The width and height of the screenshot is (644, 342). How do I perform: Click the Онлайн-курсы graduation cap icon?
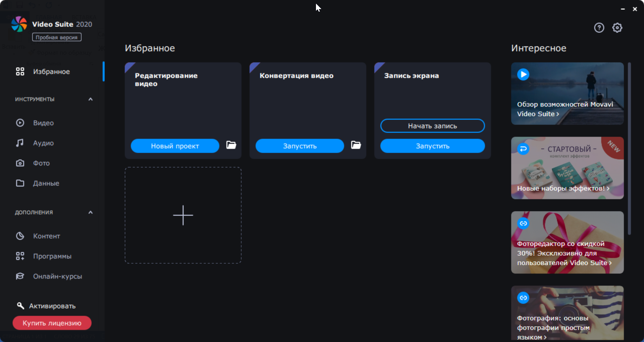click(20, 276)
